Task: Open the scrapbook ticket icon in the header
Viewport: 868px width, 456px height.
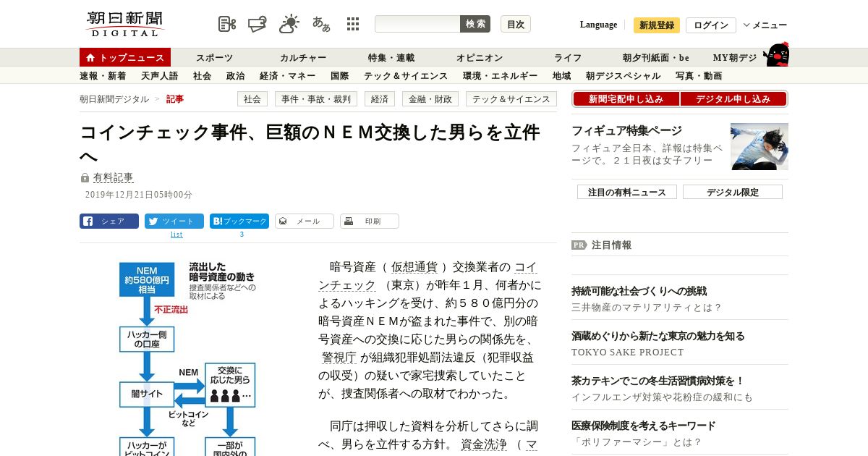Action: coord(257,24)
